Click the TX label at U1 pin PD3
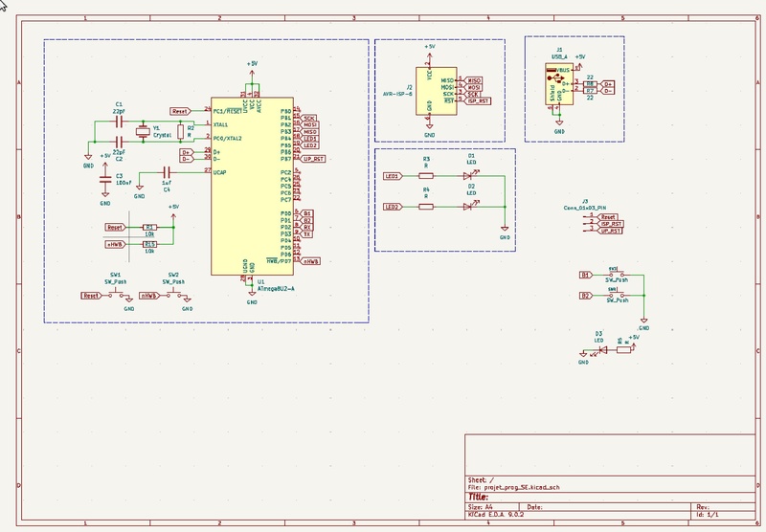 [x=306, y=234]
